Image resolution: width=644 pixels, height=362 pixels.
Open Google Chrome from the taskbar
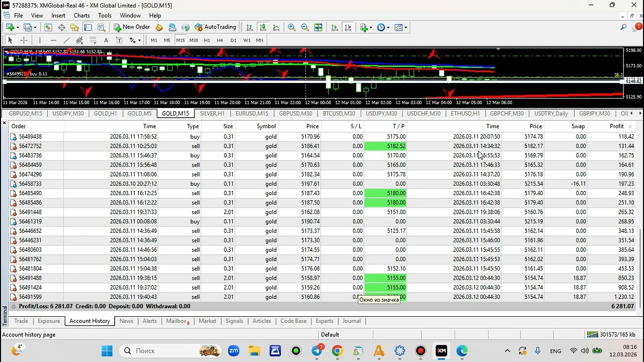(x=337, y=351)
